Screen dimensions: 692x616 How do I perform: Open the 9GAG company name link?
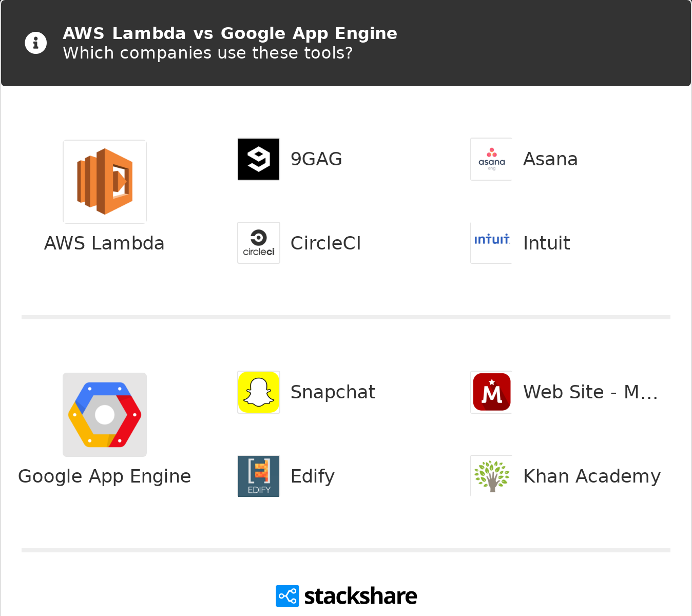[316, 159]
